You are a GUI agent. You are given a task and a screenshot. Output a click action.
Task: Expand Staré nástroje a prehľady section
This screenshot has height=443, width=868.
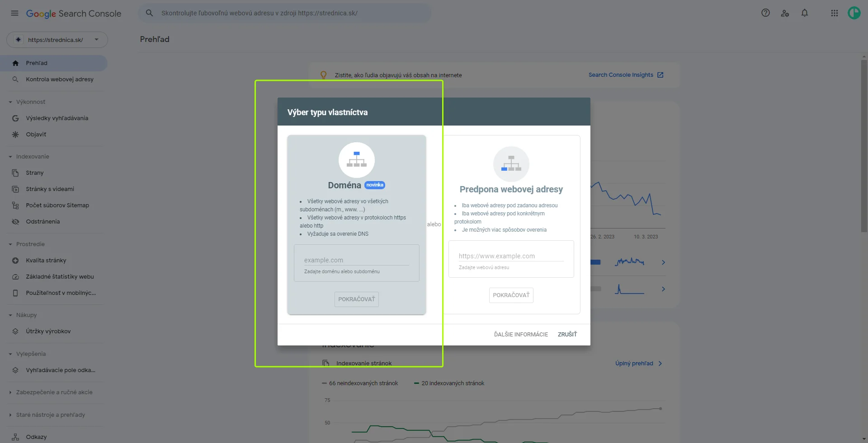click(10, 415)
